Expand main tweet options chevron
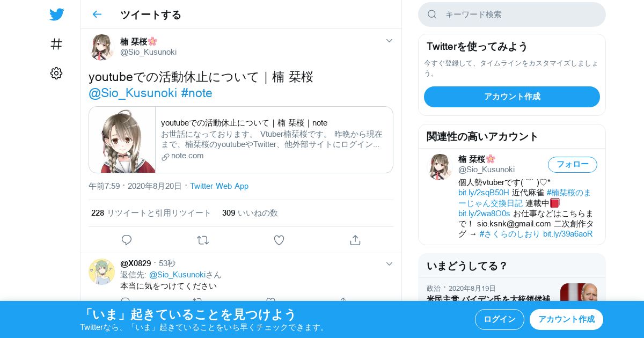644x338 pixels. (390, 41)
